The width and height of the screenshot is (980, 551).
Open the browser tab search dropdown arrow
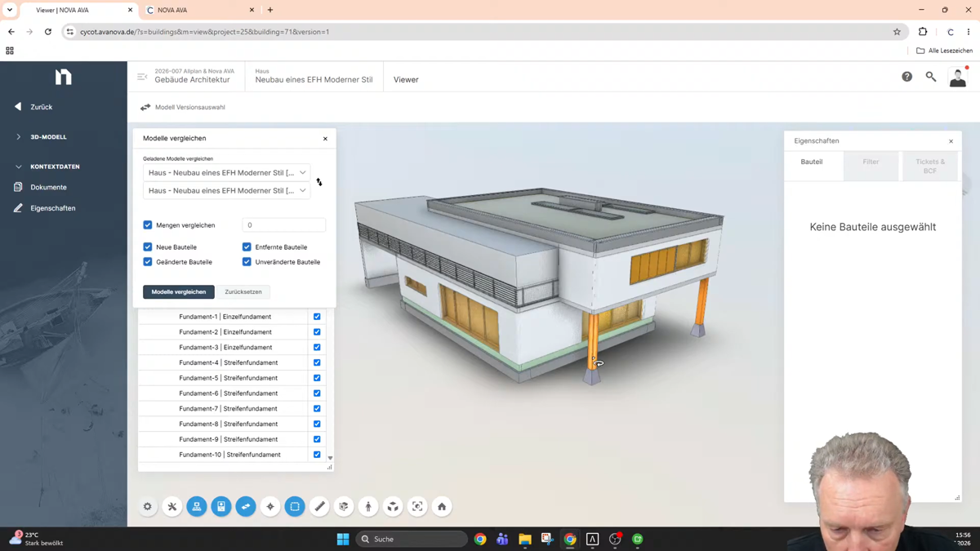tap(10, 10)
